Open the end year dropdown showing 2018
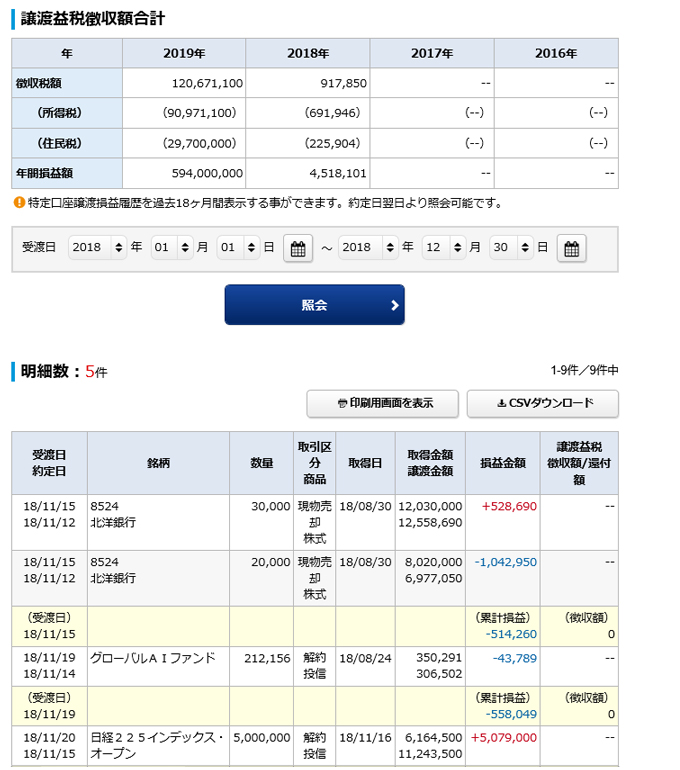Screen dimensions: 680x770 368,247
